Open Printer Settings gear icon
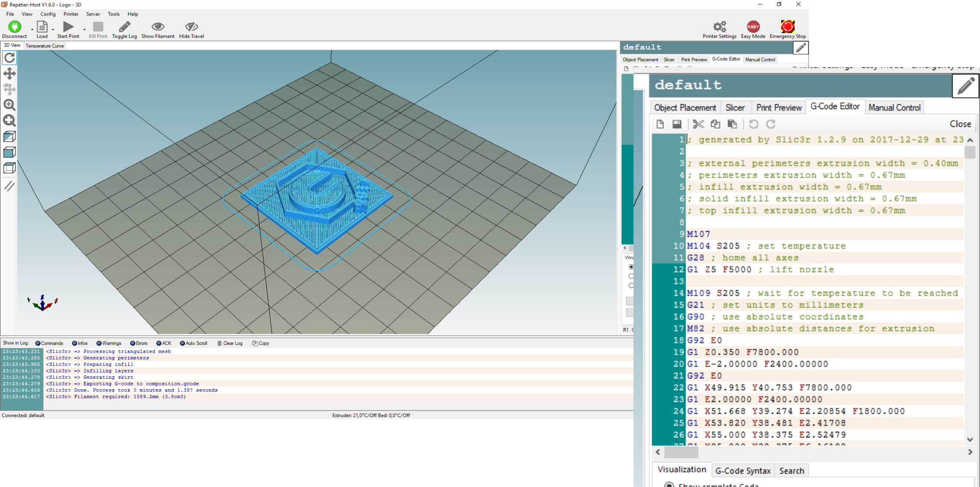 tap(719, 27)
